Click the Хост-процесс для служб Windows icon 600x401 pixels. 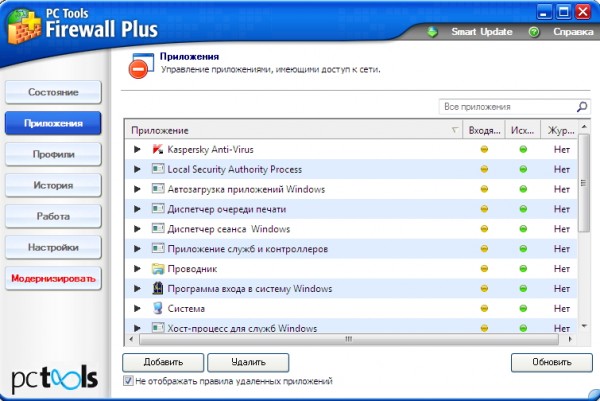pyautogui.click(x=158, y=328)
